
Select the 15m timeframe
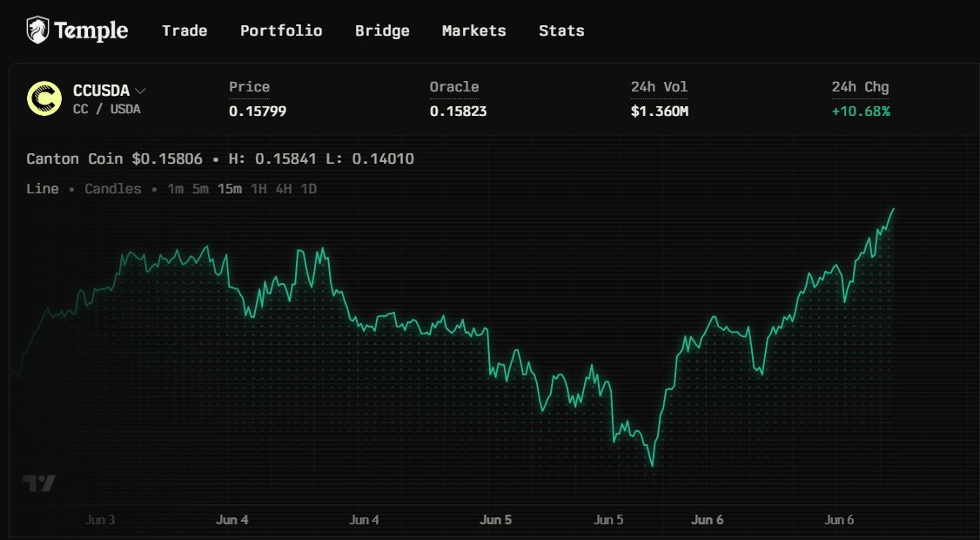[230, 189]
